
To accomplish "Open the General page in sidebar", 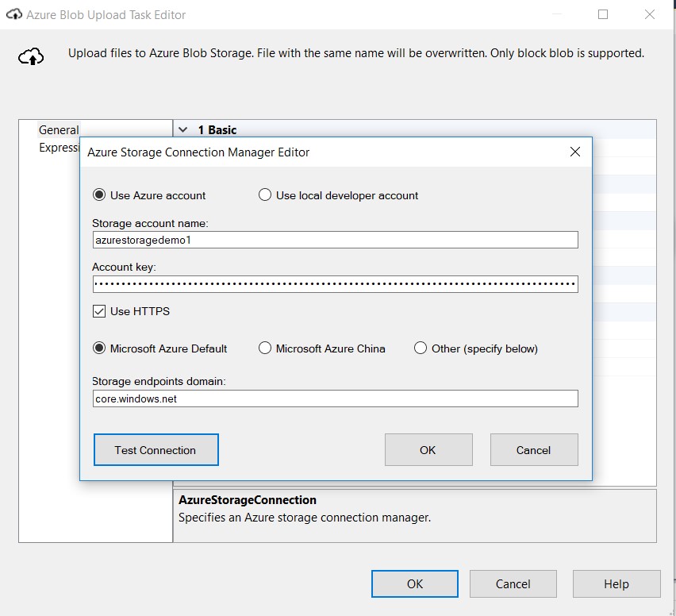I will coord(59,129).
